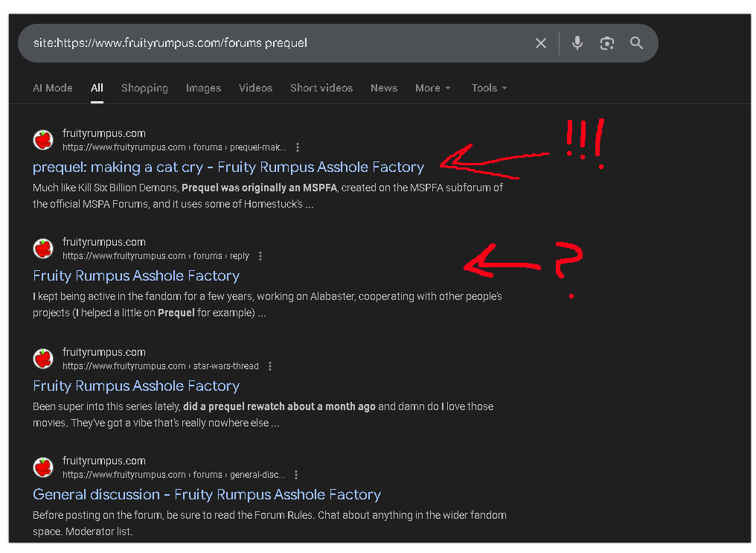Clear the search query with X icon
The height and width of the screenshot is (553, 756).
[x=541, y=43]
